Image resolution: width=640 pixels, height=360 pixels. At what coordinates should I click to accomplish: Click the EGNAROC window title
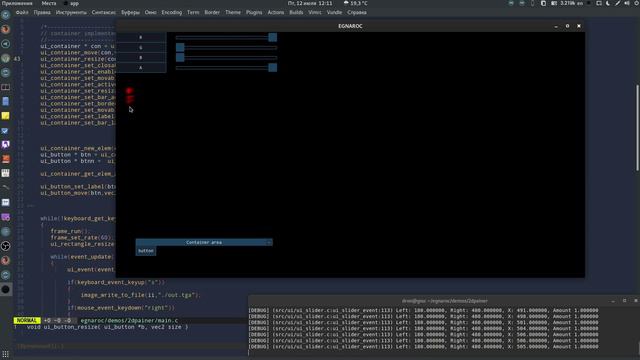[x=350, y=26]
